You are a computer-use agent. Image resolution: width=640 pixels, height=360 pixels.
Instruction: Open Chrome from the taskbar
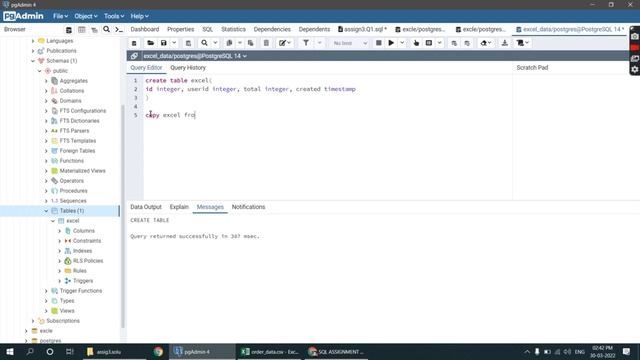coord(158,351)
